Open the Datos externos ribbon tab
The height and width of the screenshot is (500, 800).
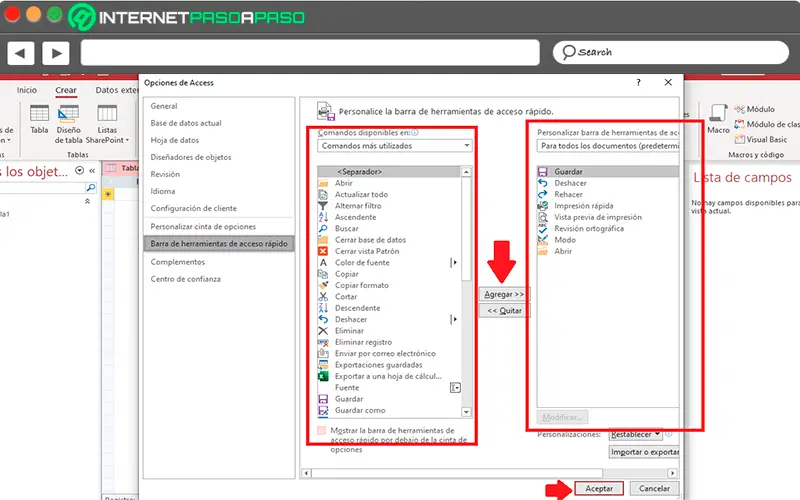(x=117, y=90)
